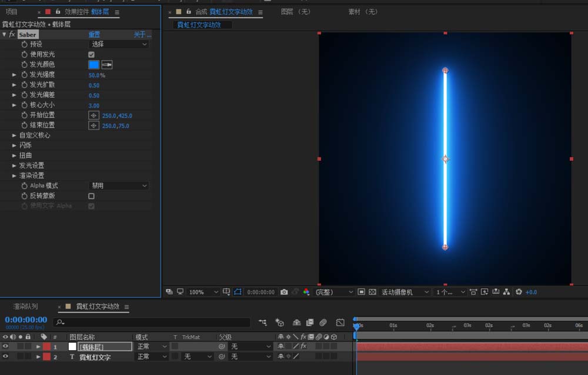
Task: Click the Start Position (开始位置) crosshair picker
Action: tap(93, 115)
